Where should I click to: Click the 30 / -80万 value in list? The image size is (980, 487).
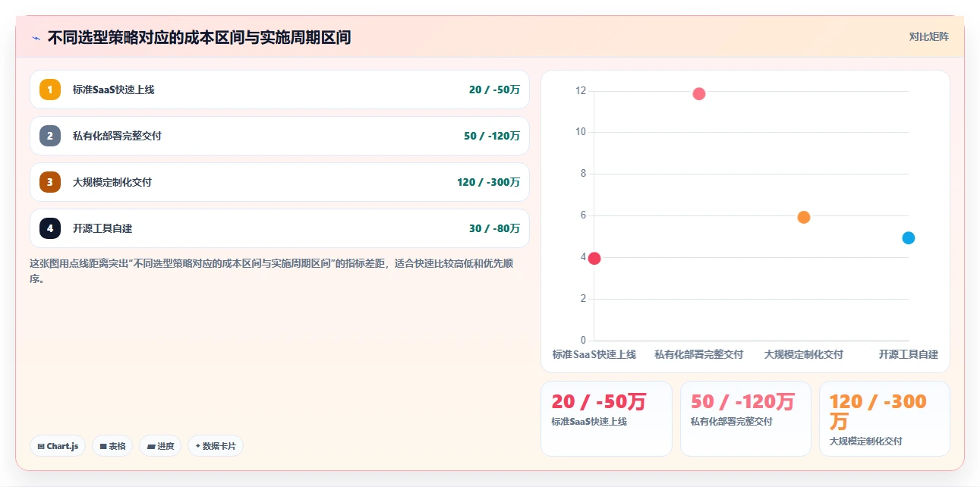494,228
